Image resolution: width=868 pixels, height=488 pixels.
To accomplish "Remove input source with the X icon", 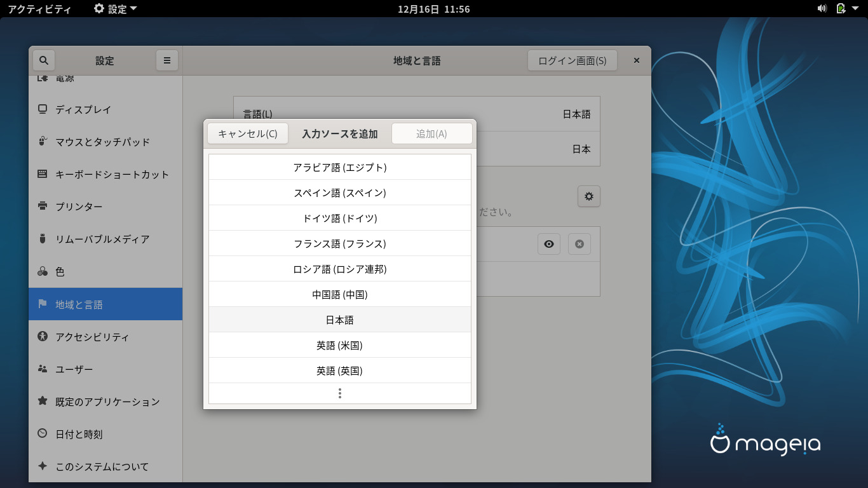I will 579,244.
